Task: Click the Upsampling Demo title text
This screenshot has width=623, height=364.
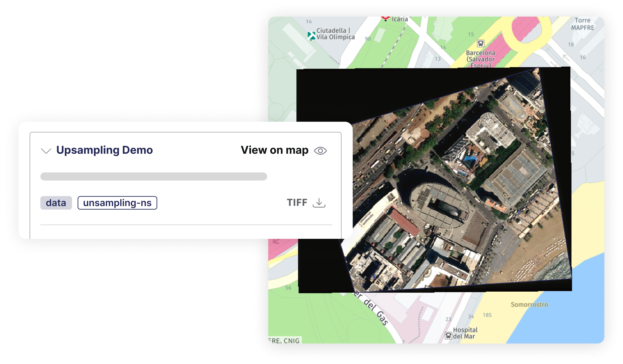Action: pos(105,150)
